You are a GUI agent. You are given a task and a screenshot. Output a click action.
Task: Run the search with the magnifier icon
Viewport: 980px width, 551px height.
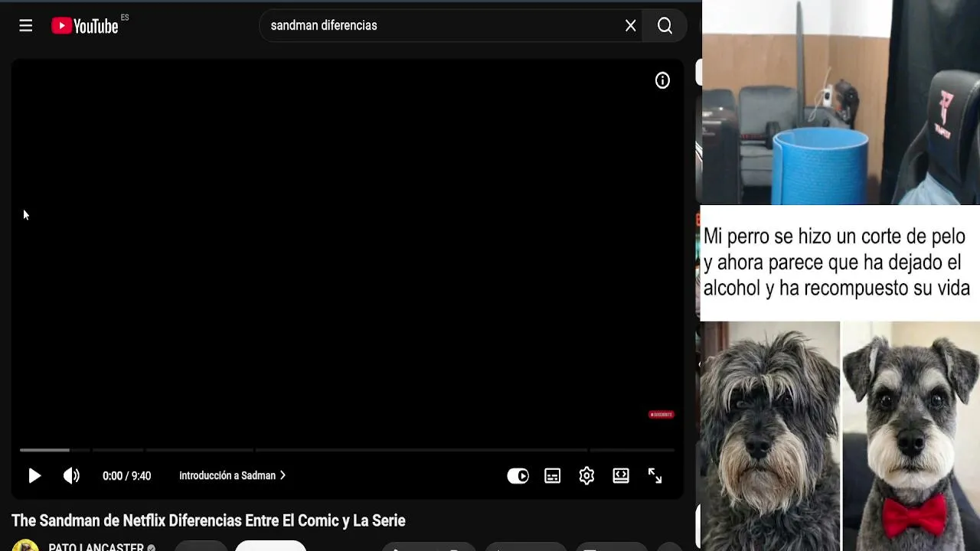(665, 26)
